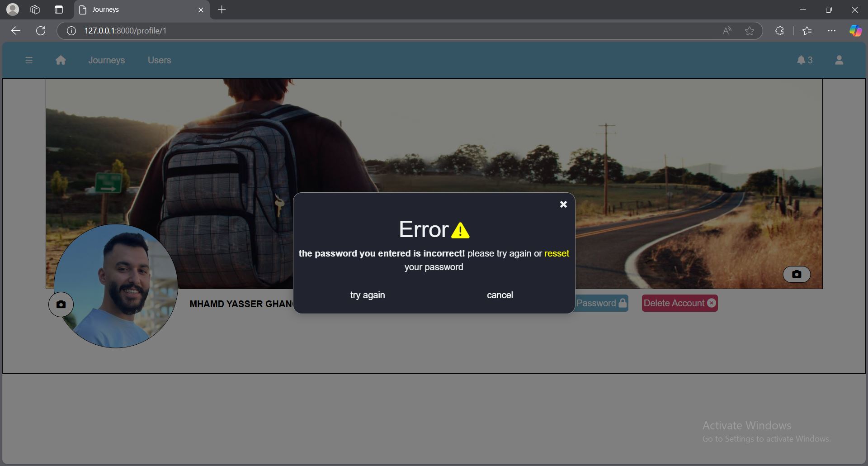Add this page to favorites star
The image size is (868, 466).
pos(750,31)
